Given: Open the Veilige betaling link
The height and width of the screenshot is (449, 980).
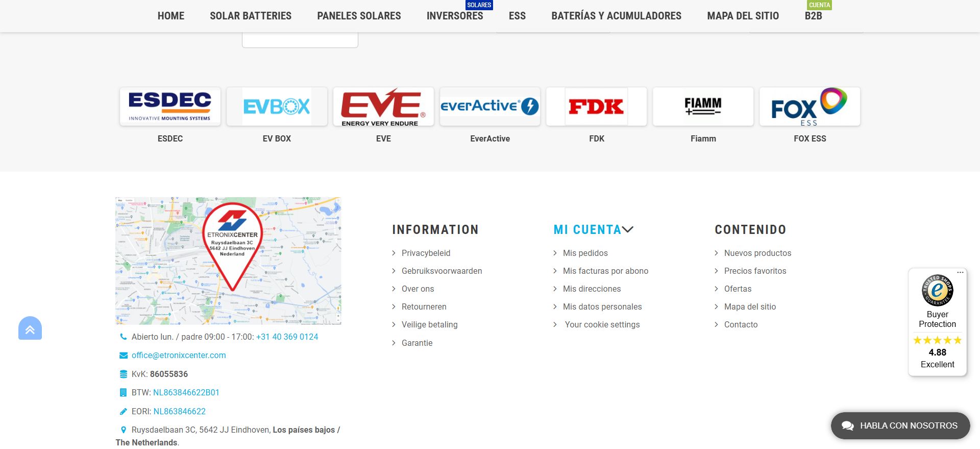Looking at the screenshot, I should tap(429, 325).
